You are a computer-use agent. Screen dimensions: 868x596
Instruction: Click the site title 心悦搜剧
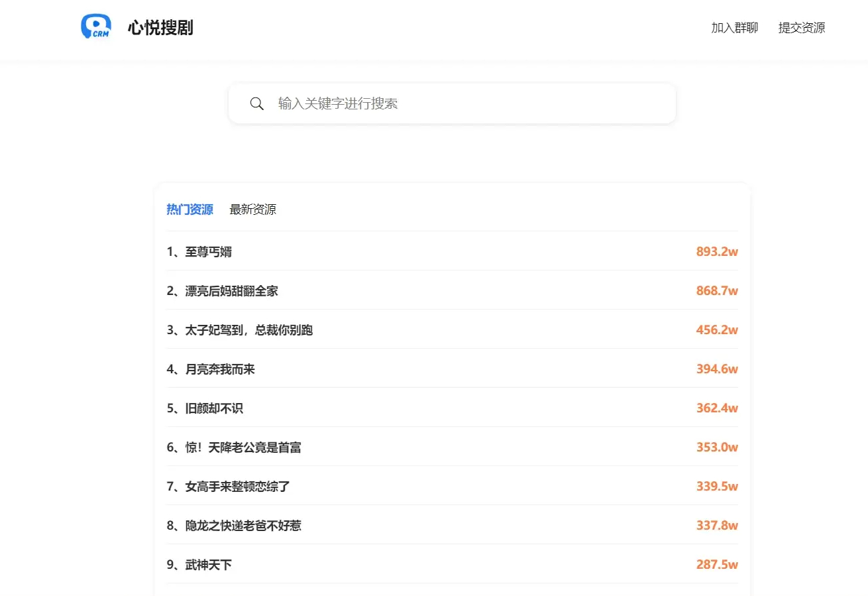159,27
